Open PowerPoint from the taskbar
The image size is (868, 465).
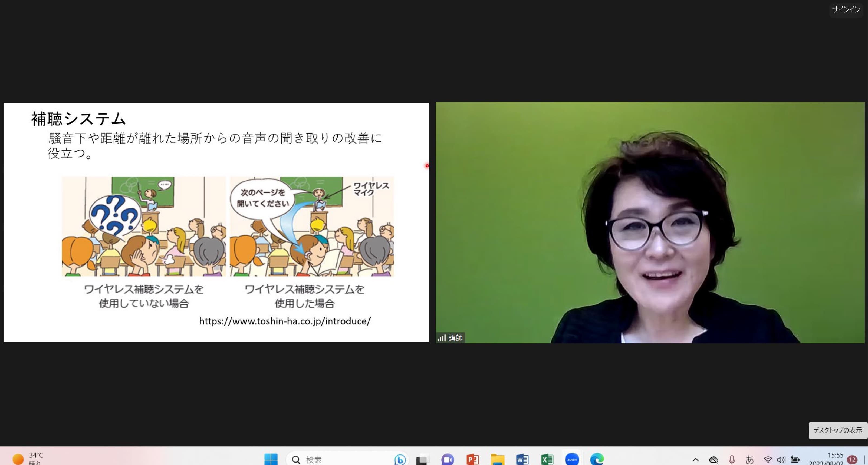[x=472, y=459]
